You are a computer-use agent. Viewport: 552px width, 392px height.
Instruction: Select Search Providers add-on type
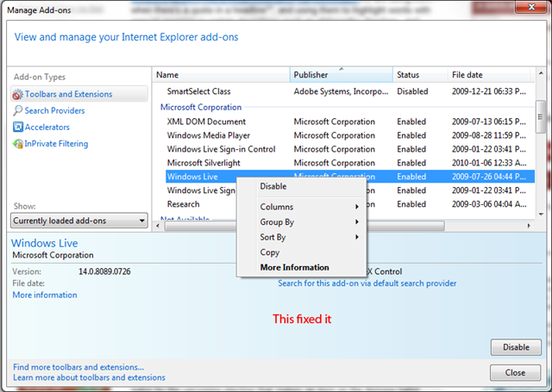(54, 111)
